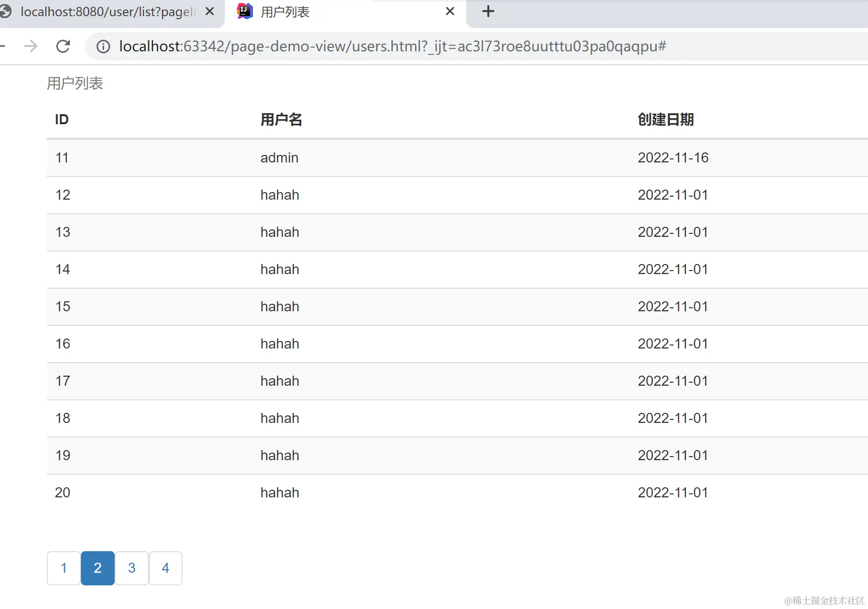
Task: Click hahah in row 15
Action: [x=280, y=307]
